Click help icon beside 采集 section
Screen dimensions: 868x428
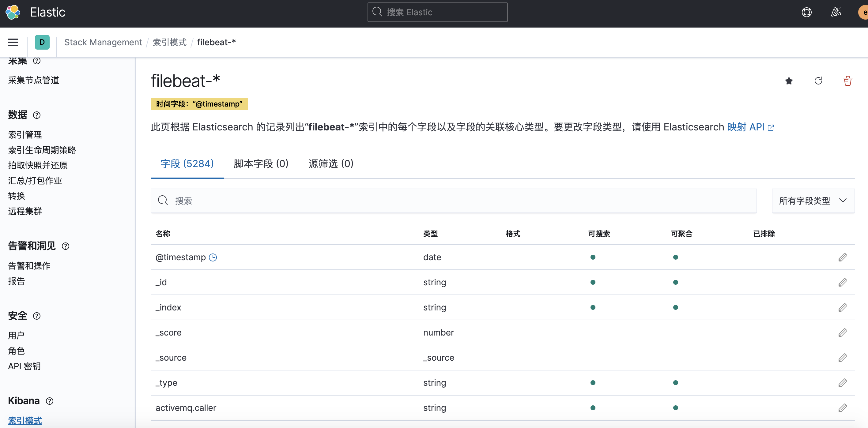pyautogui.click(x=37, y=61)
